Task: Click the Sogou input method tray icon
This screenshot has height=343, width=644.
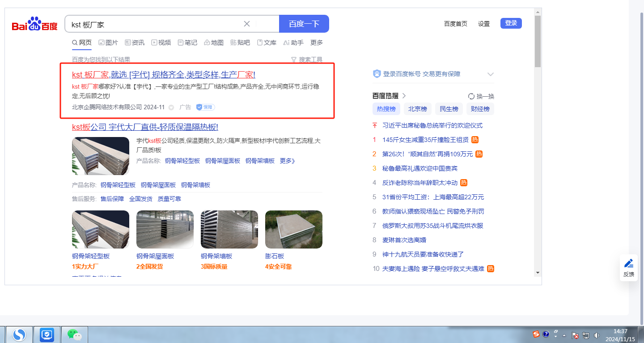Action: [x=536, y=334]
